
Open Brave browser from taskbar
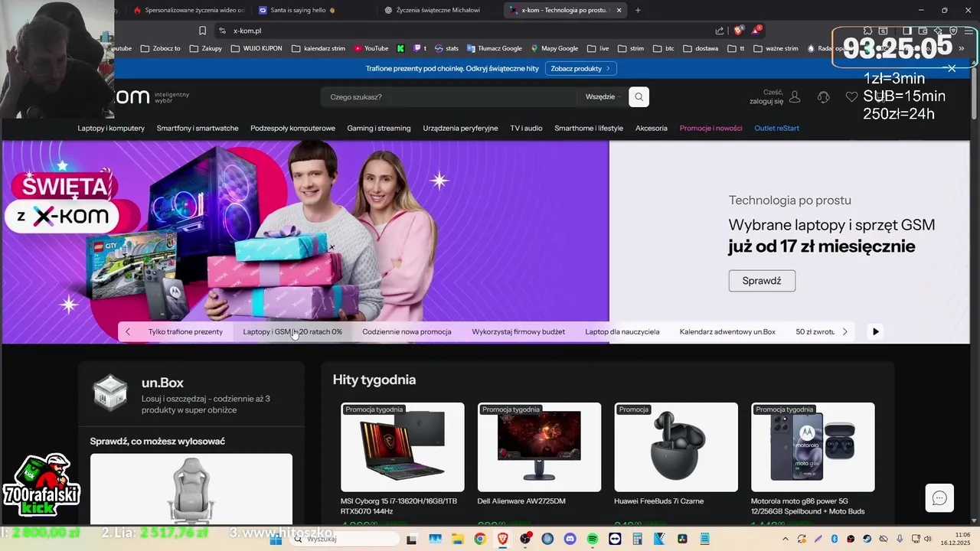502,539
